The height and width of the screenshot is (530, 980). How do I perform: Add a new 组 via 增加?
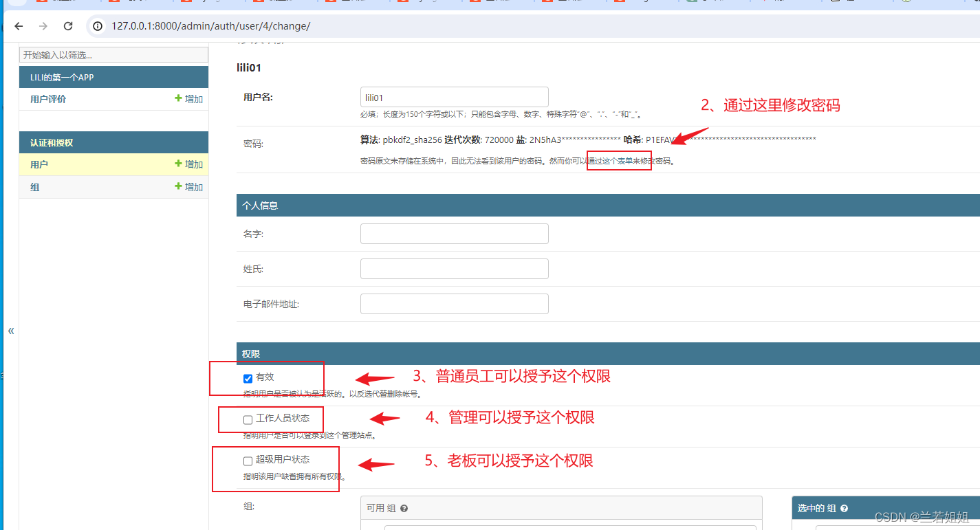point(189,187)
